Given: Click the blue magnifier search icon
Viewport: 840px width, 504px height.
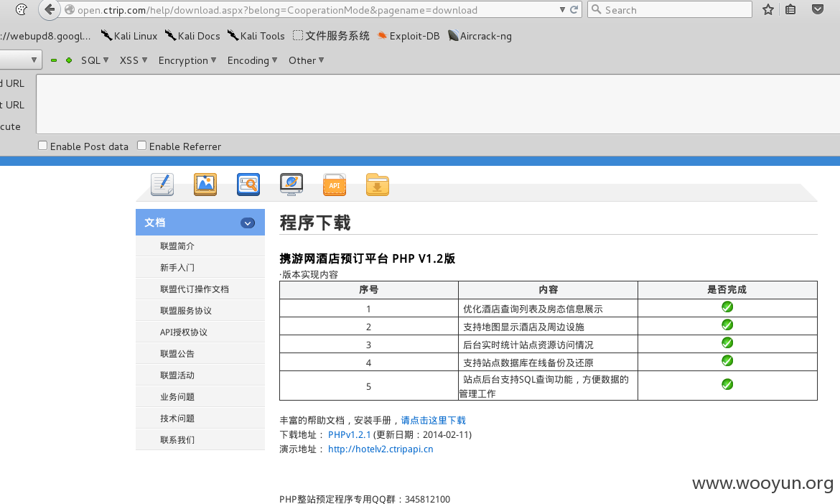Looking at the screenshot, I should point(248,185).
